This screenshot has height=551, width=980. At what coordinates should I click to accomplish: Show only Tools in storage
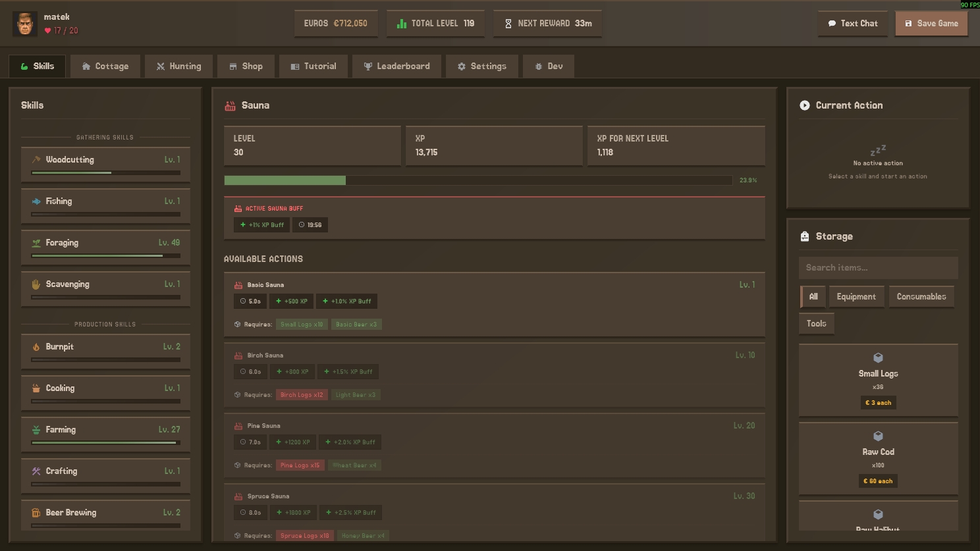click(x=816, y=324)
